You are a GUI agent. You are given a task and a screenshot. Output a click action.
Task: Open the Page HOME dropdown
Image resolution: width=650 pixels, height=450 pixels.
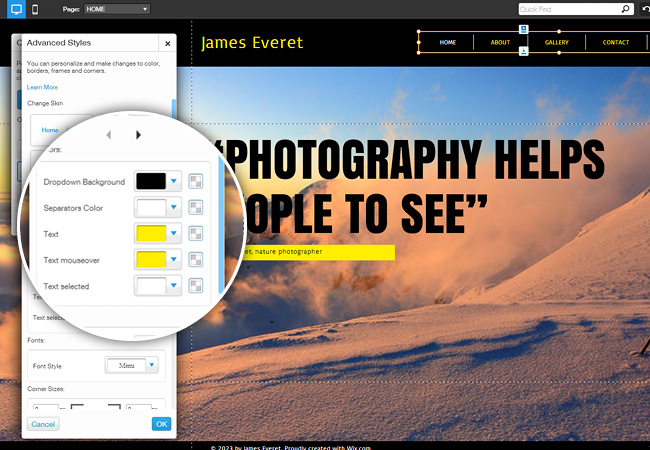(x=117, y=9)
